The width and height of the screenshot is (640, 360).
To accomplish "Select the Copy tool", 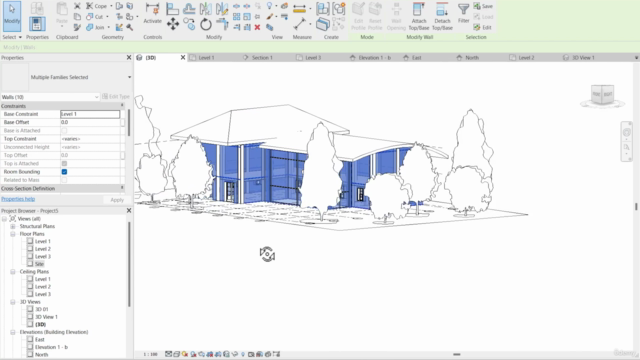I will tap(189, 24).
